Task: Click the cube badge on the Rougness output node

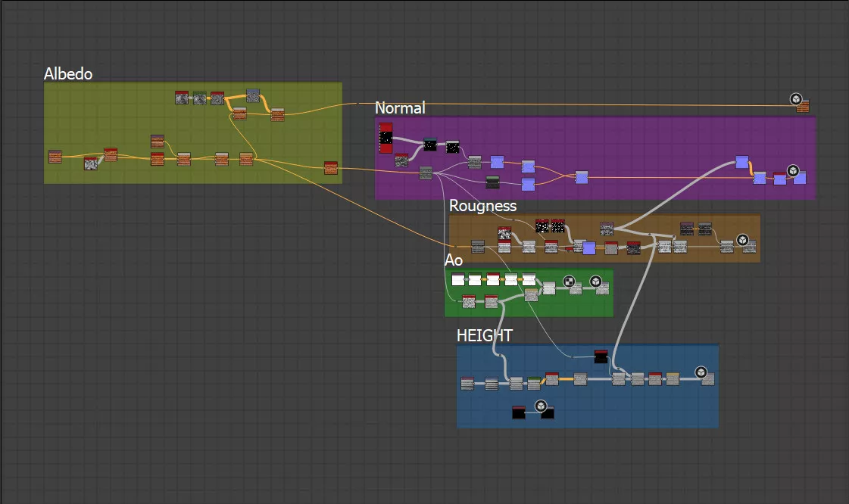Action: [x=742, y=239]
